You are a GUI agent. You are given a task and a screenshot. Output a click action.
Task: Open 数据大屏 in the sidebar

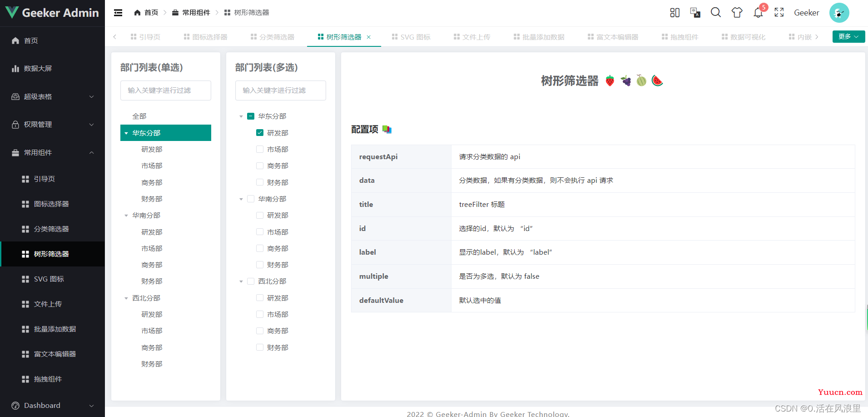pos(52,69)
